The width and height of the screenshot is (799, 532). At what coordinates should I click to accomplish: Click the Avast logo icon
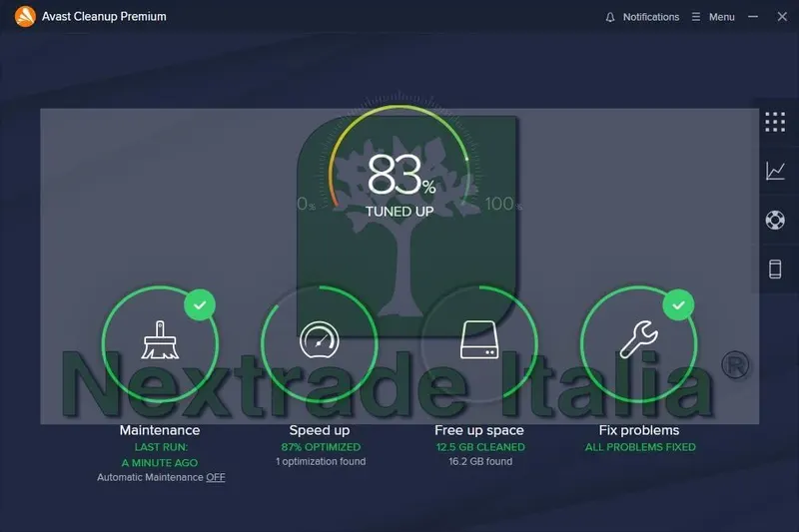click(x=25, y=16)
